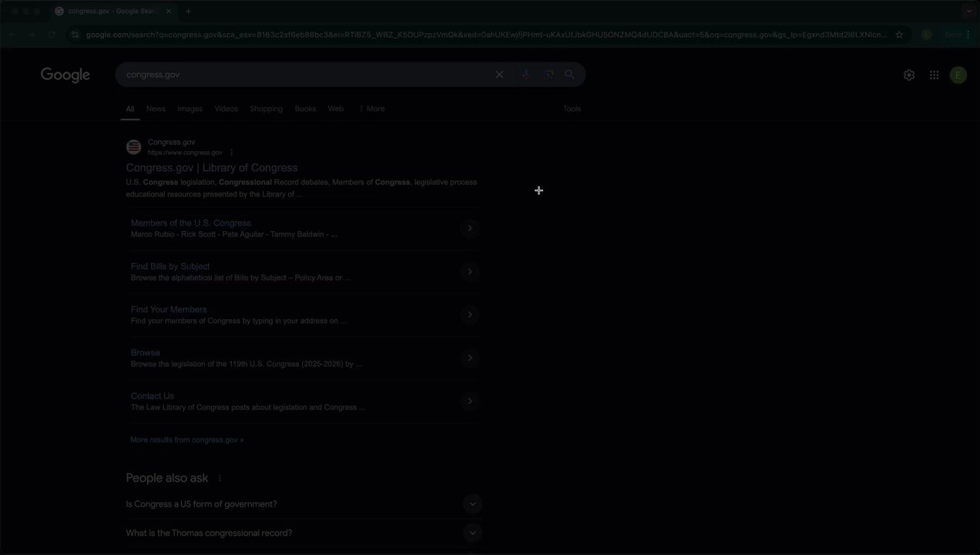Submit search with the magnifier icon
Viewport: 980px width, 555px height.
point(569,75)
